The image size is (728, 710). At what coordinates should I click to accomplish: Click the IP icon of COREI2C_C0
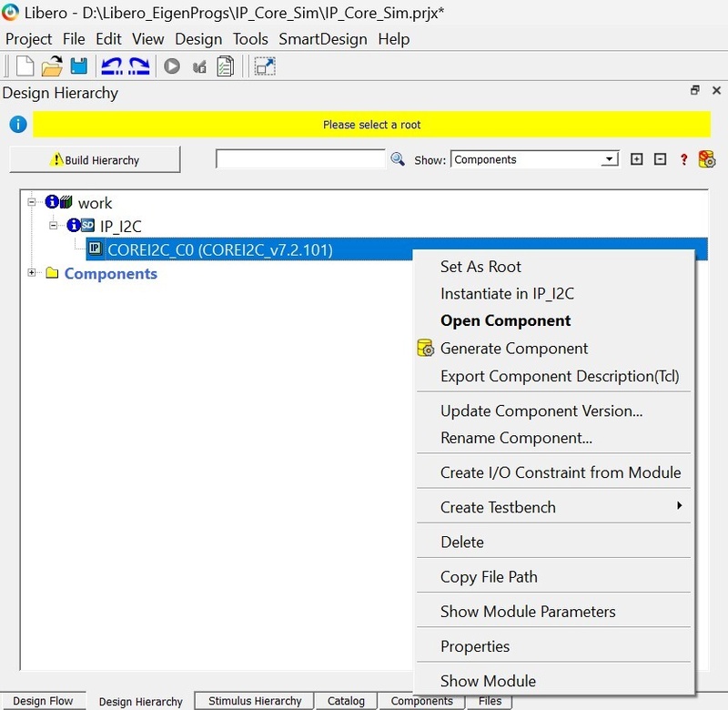click(96, 248)
